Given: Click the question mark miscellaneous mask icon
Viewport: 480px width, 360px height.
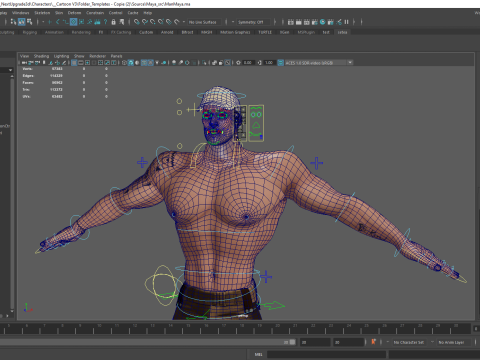Looking at the screenshot, I should coord(105,22).
